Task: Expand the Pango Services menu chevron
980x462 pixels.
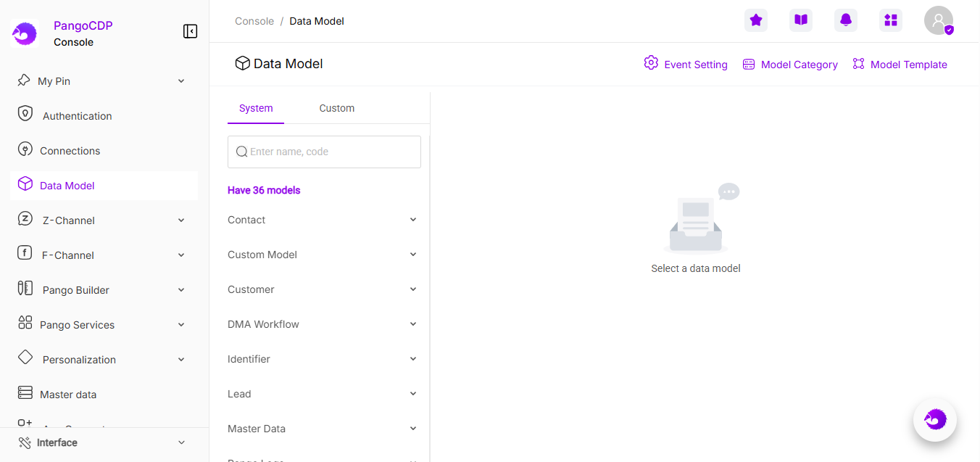Action: 181,325
